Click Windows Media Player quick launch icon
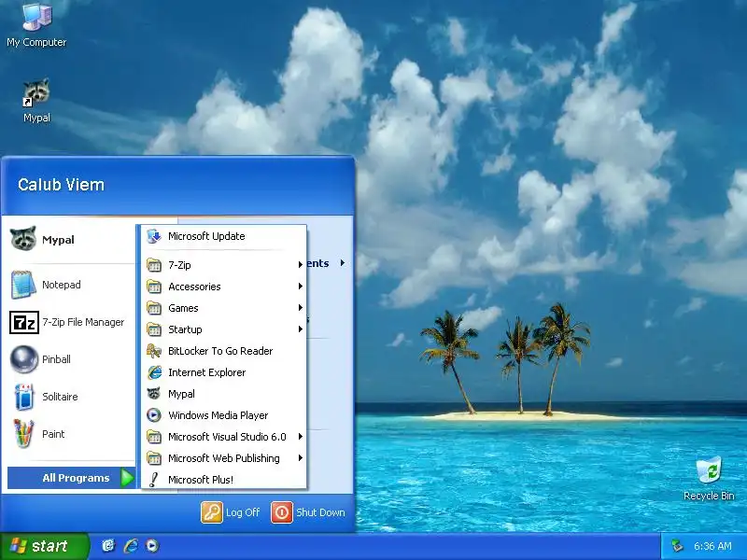The height and width of the screenshot is (560, 747). point(152,546)
